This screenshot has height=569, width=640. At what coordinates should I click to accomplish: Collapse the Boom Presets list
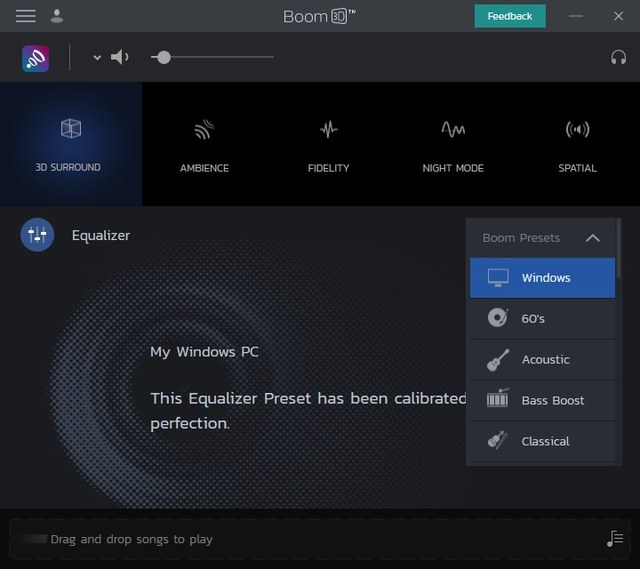592,238
